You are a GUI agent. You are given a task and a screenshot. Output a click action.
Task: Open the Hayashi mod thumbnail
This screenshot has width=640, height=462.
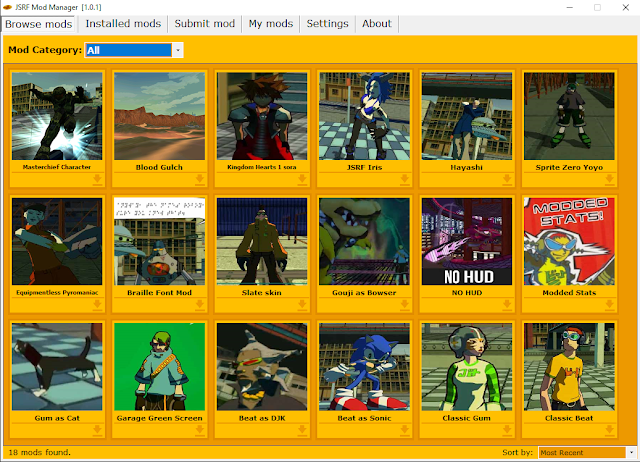(467, 116)
